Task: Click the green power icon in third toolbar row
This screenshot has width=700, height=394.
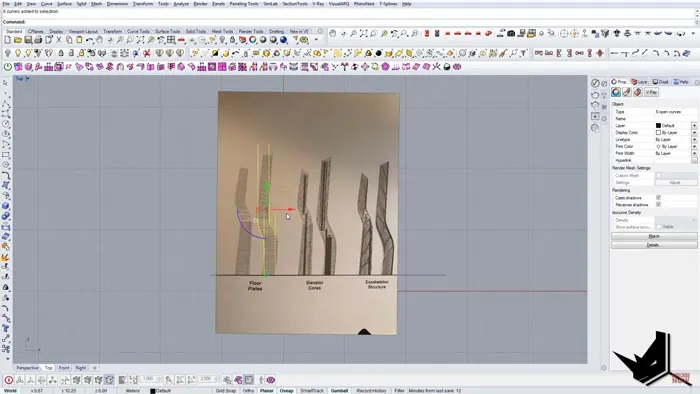Action: click(8, 67)
